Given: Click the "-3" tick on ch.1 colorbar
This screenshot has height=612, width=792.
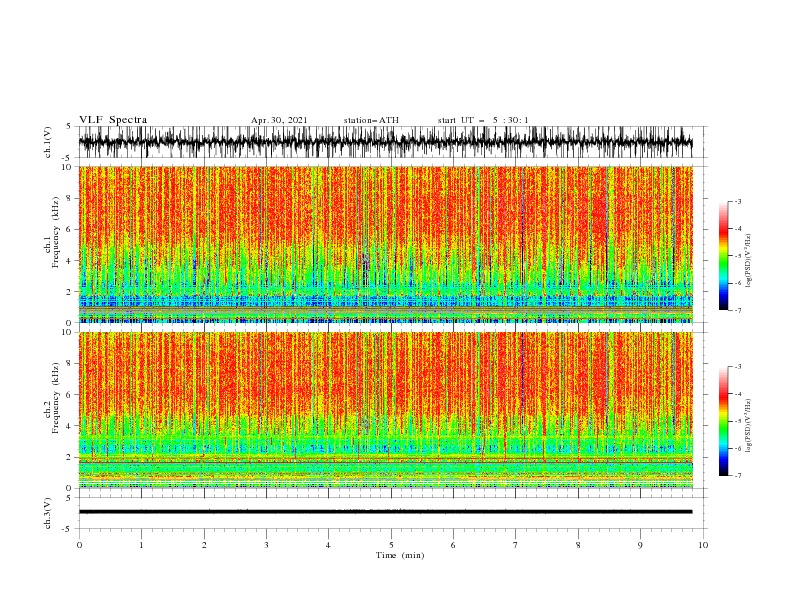Looking at the screenshot, I should point(738,201).
